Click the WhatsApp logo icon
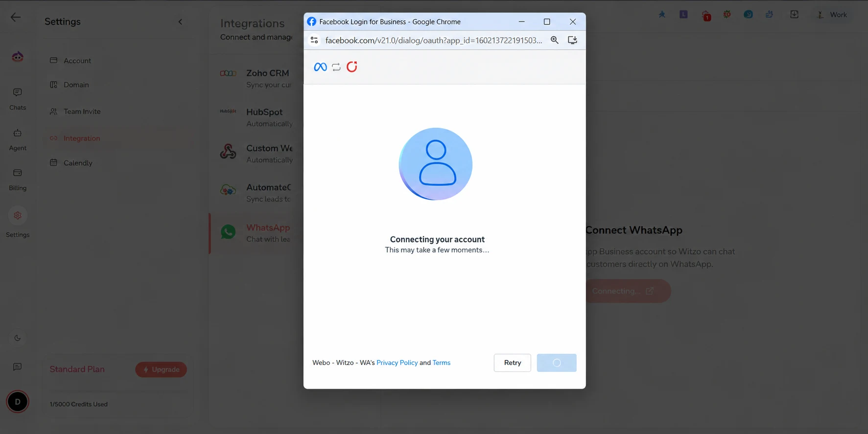868x434 pixels. point(228,231)
